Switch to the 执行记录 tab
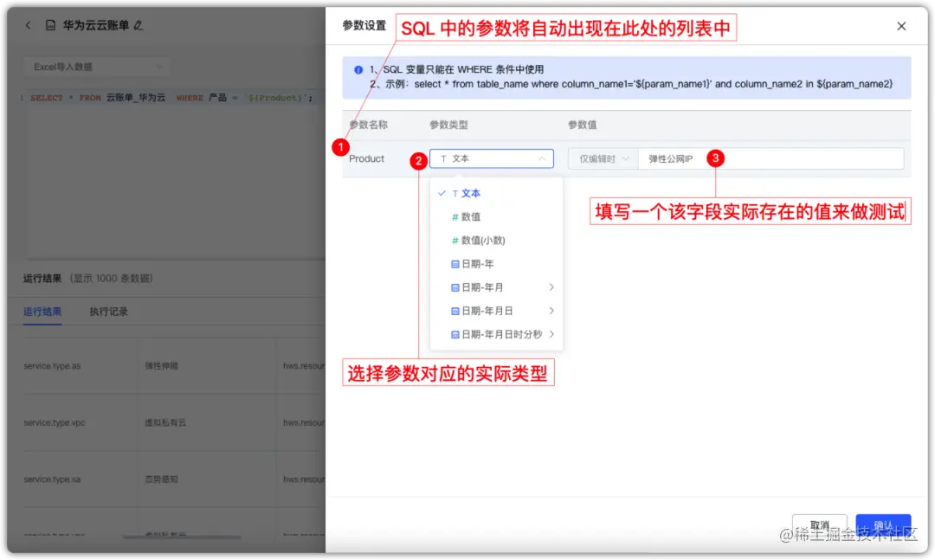Viewport: 935px width, 560px height. tap(108, 312)
